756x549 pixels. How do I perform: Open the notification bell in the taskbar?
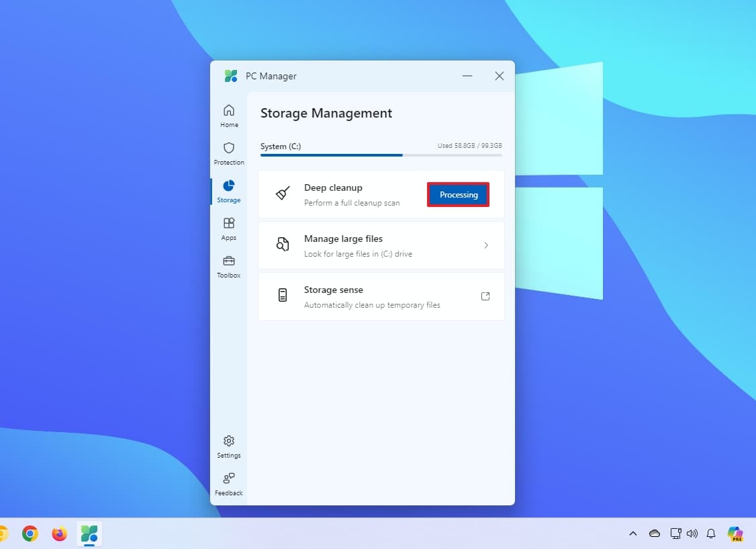(711, 534)
